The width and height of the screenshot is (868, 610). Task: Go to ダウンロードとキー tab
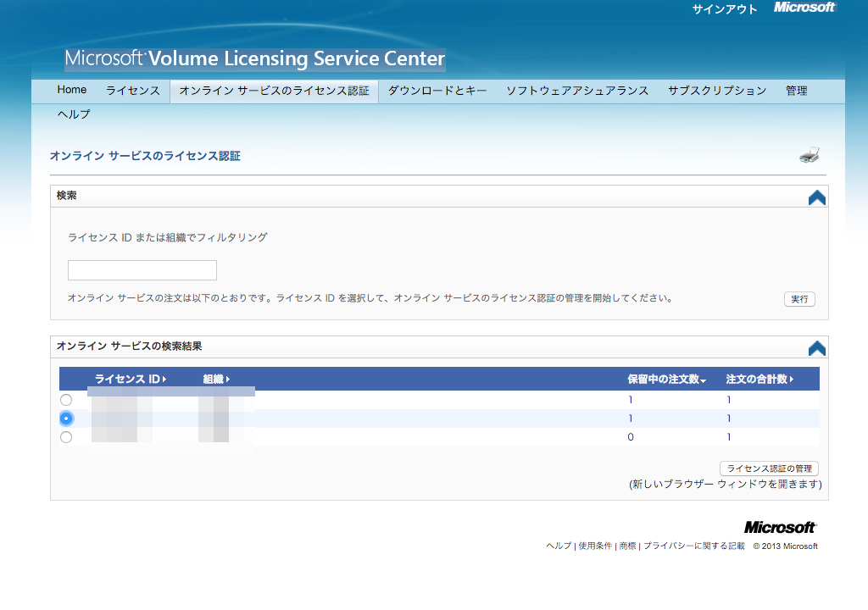tap(437, 91)
